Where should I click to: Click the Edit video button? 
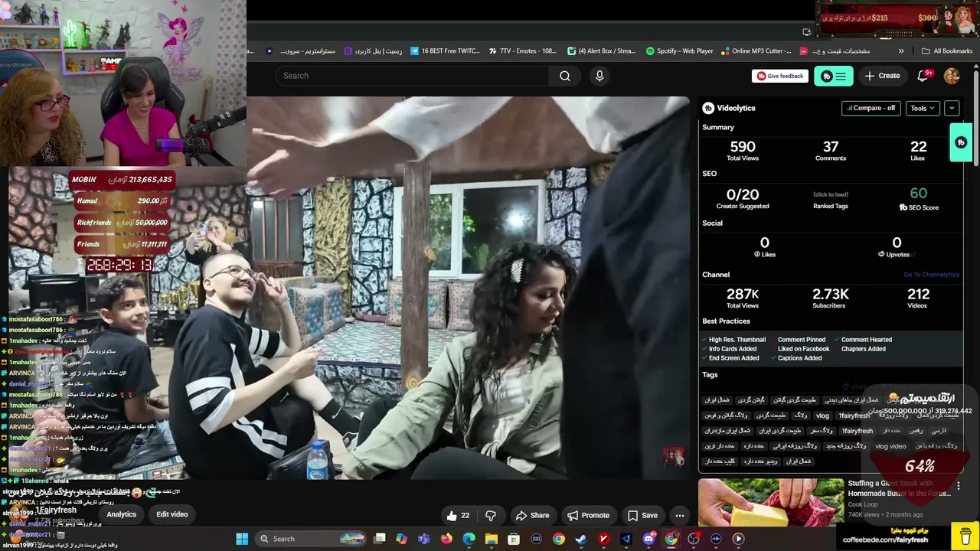click(172, 514)
